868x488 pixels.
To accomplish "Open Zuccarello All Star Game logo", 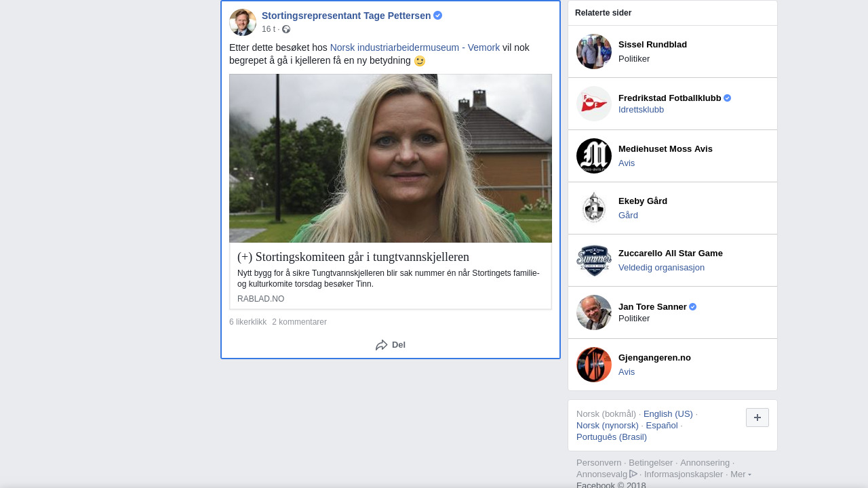I will click(x=593, y=260).
